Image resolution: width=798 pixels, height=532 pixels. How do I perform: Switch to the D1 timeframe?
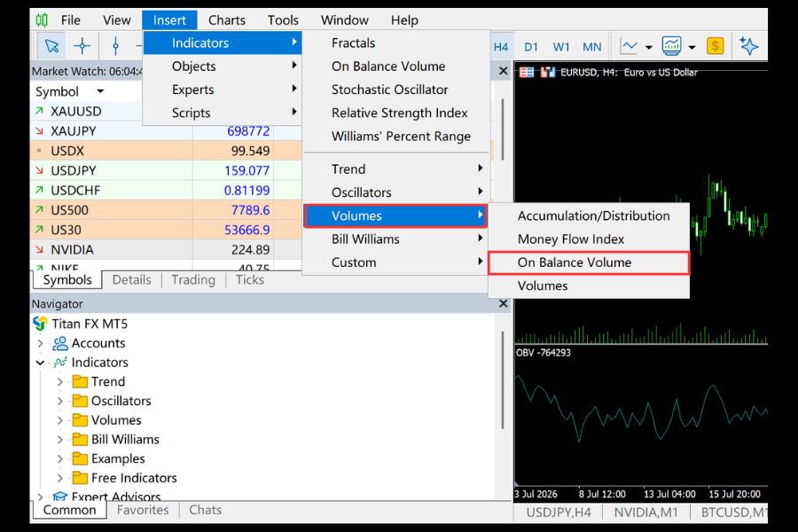(531, 47)
